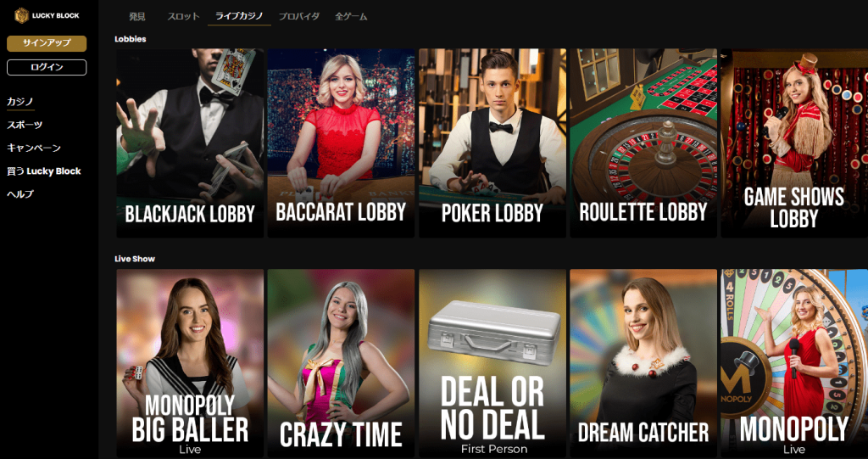
Task: Select the プロバイダ tab
Action: tap(299, 17)
